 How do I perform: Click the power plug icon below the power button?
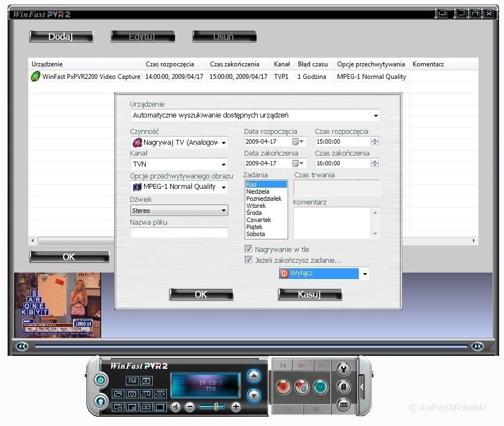click(x=101, y=401)
